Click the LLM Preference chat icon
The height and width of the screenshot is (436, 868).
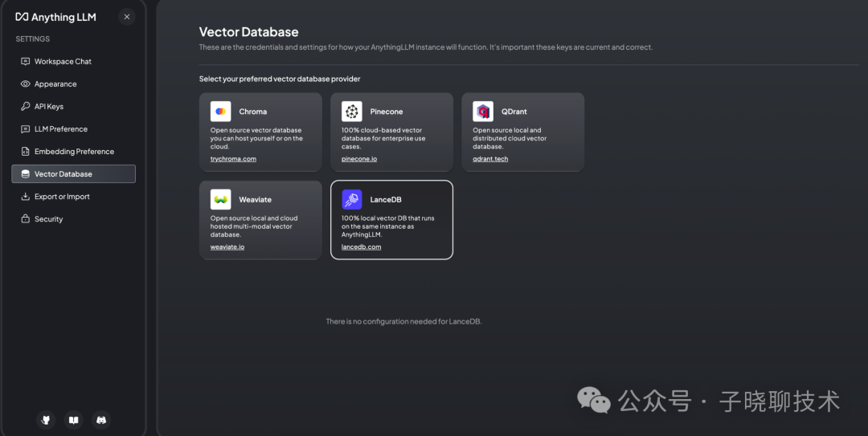(25, 129)
